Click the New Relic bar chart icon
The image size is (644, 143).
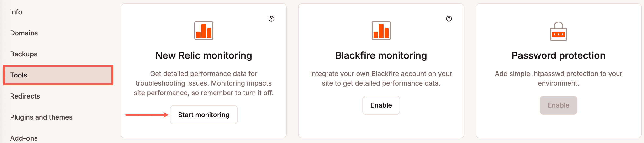[204, 31]
